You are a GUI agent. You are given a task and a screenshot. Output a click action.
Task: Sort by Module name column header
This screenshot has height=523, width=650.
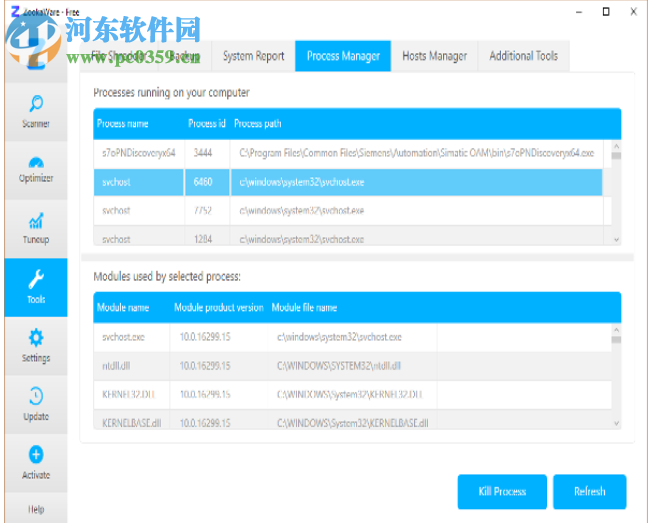click(x=123, y=308)
